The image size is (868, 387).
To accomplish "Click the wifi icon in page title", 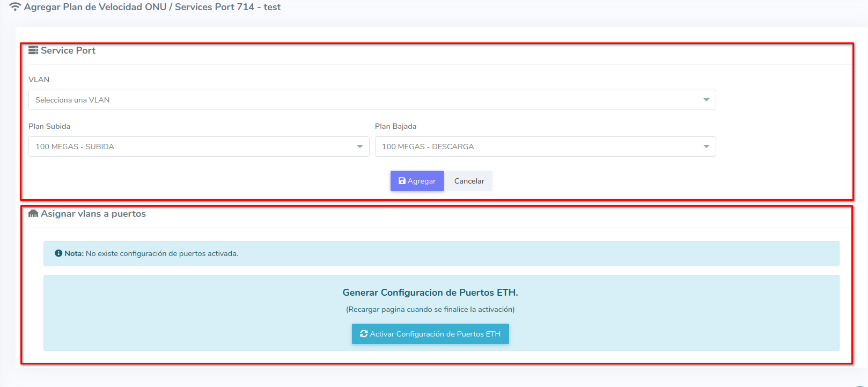I will (x=15, y=7).
